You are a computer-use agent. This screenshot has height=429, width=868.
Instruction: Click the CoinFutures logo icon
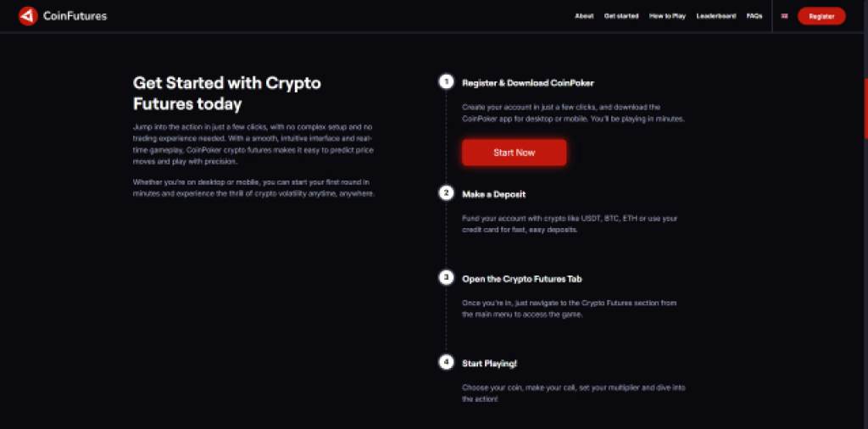point(28,16)
